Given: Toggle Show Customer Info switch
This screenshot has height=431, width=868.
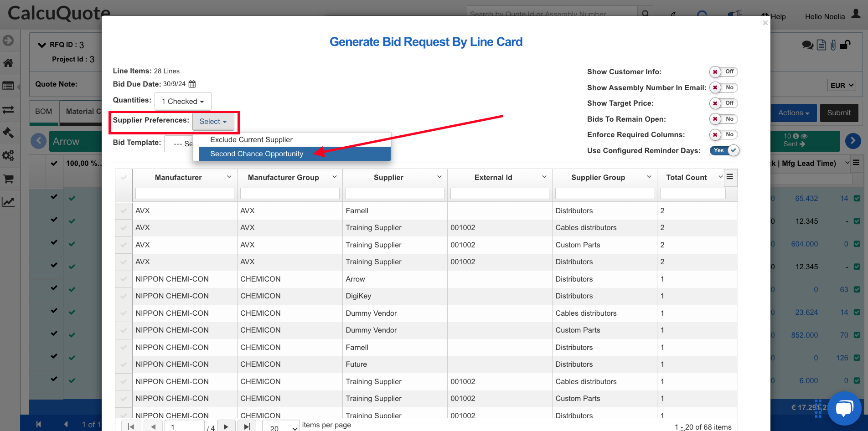Looking at the screenshot, I should tap(723, 72).
